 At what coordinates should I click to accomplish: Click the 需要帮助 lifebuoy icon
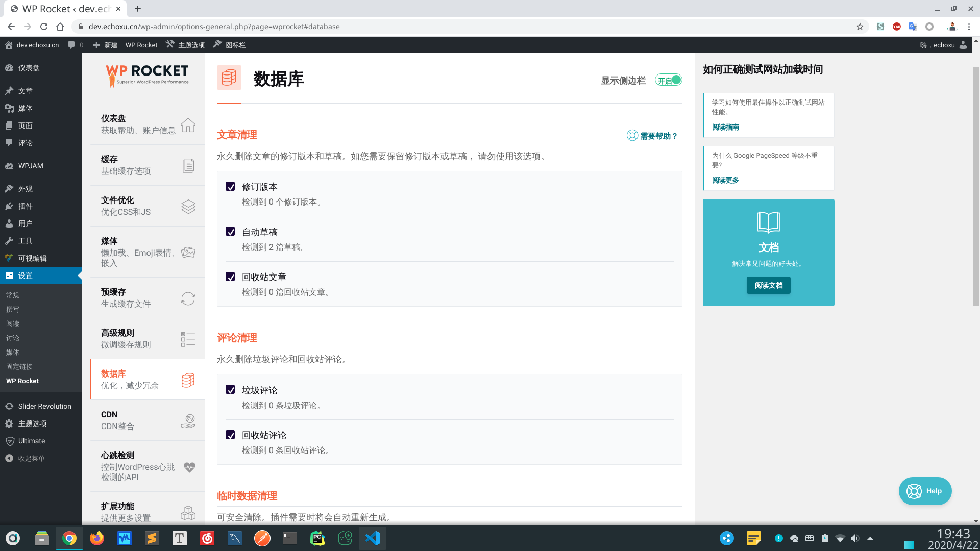632,136
